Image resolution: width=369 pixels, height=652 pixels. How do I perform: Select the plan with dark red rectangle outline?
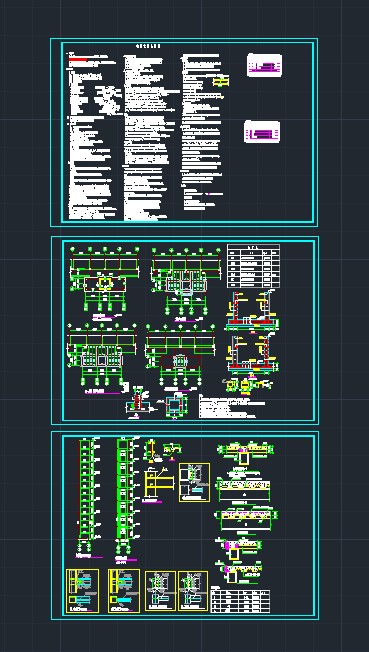pyautogui.click(x=180, y=358)
